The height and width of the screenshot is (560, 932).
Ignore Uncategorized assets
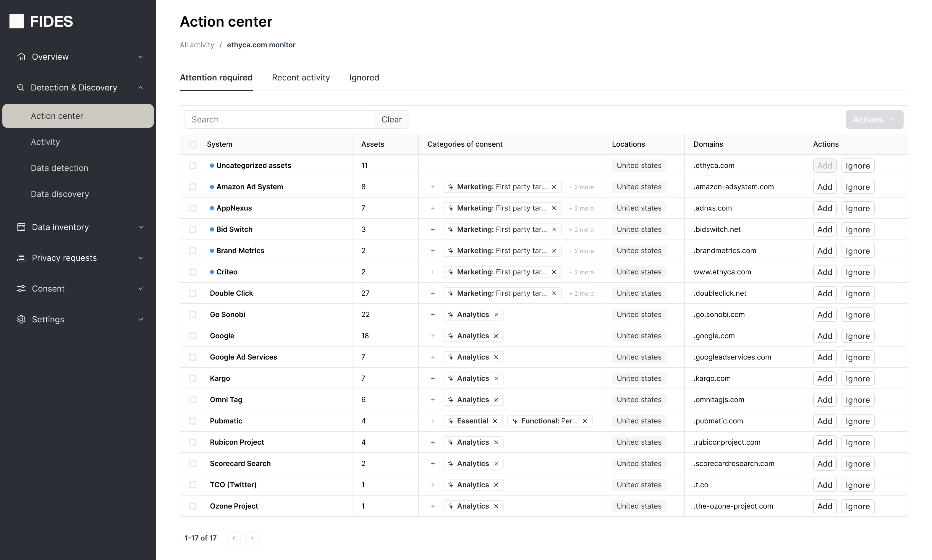click(x=858, y=166)
